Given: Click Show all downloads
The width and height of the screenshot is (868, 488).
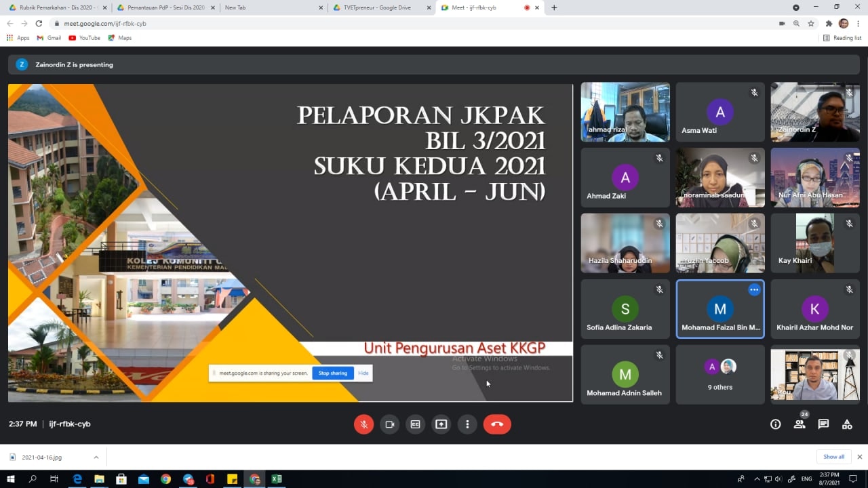Looking at the screenshot, I should pyautogui.click(x=834, y=457).
